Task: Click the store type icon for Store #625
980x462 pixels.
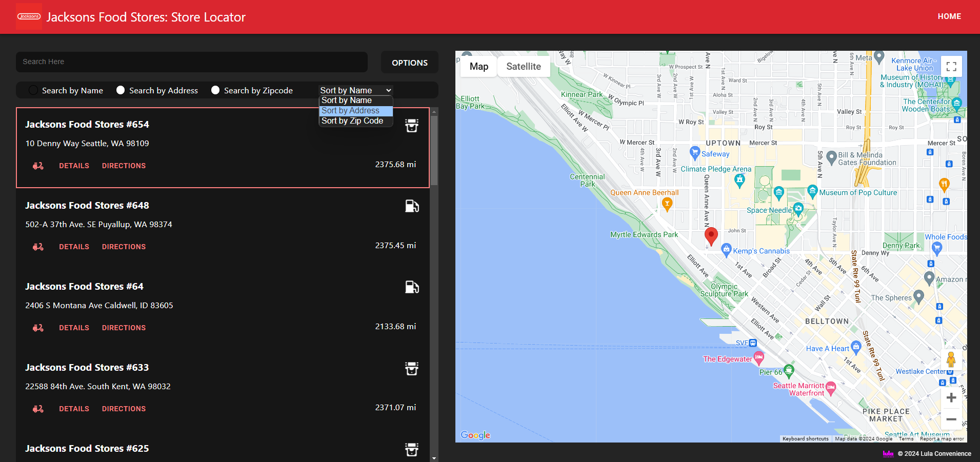Action: 412,449
